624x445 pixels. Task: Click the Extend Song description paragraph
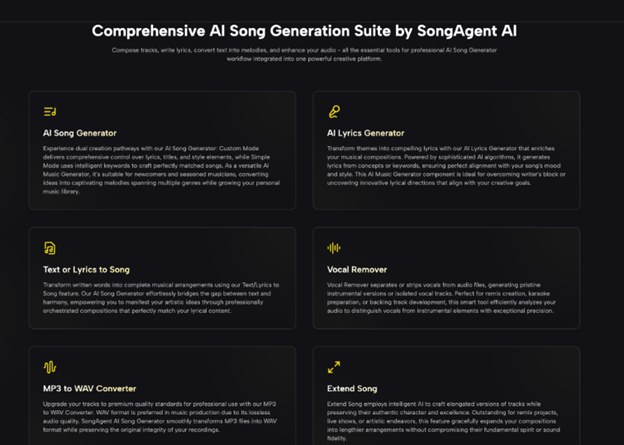click(x=444, y=421)
